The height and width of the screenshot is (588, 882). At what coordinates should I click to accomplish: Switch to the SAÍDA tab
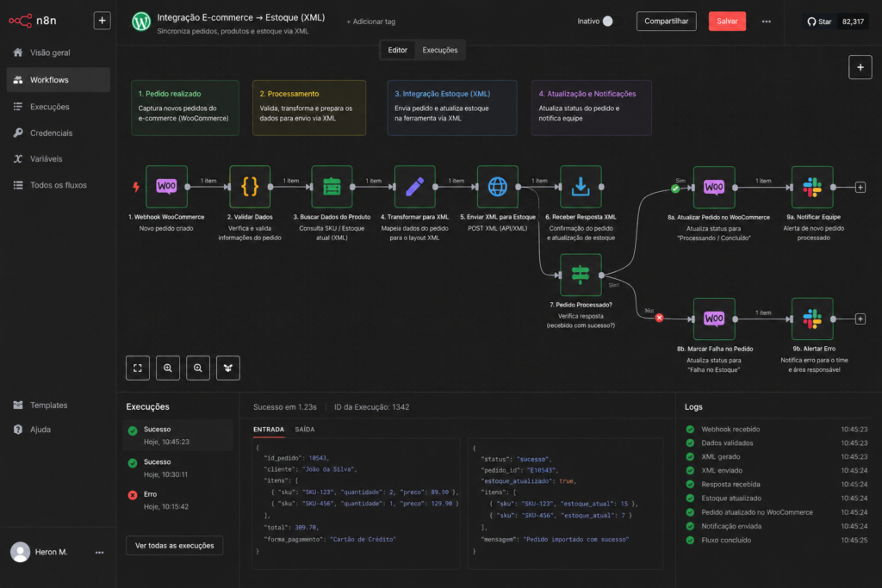305,430
